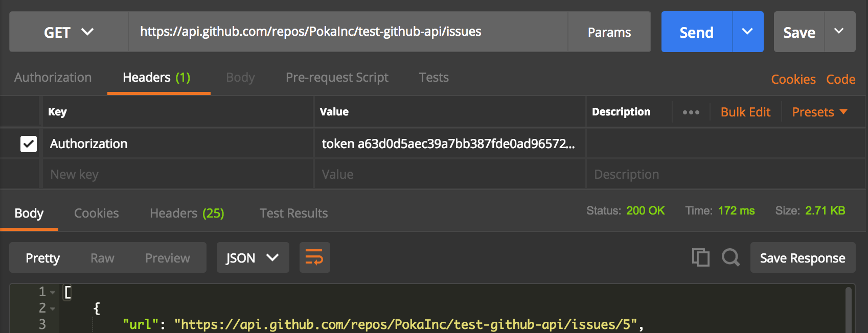Switch to the Authorization tab

[53, 78]
